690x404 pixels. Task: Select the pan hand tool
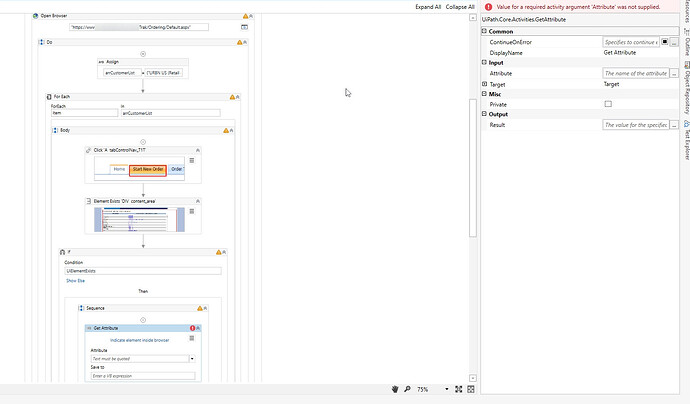(395, 389)
